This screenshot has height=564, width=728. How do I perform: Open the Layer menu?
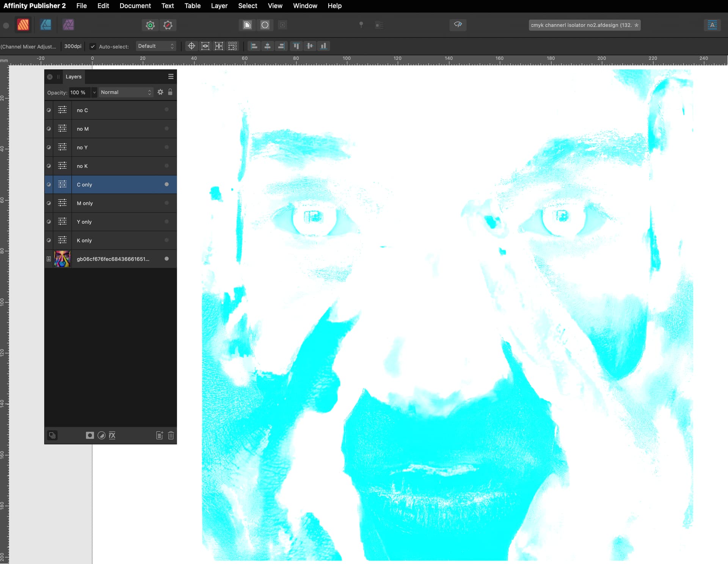pos(219,6)
